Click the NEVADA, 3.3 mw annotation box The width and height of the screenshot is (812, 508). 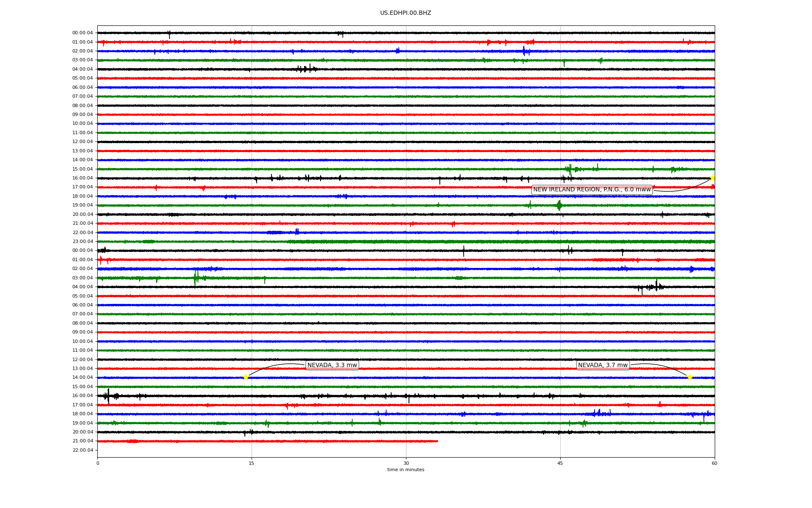(x=332, y=365)
